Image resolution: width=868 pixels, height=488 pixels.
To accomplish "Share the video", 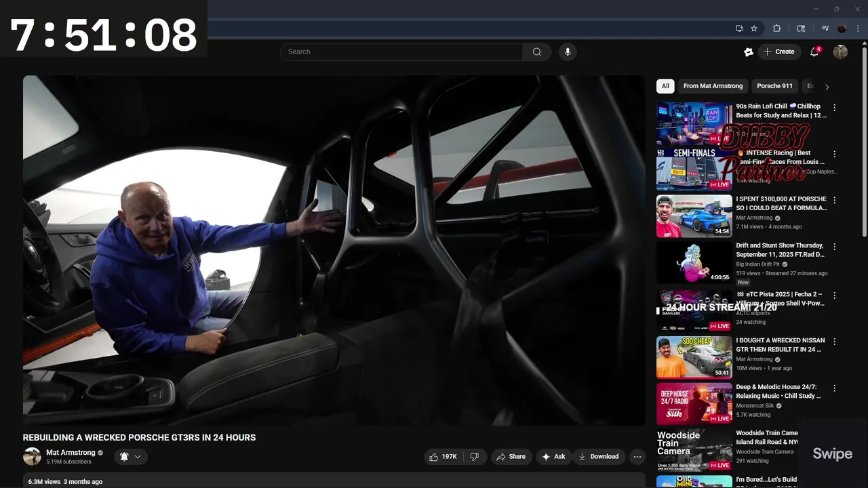I will coord(511,457).
